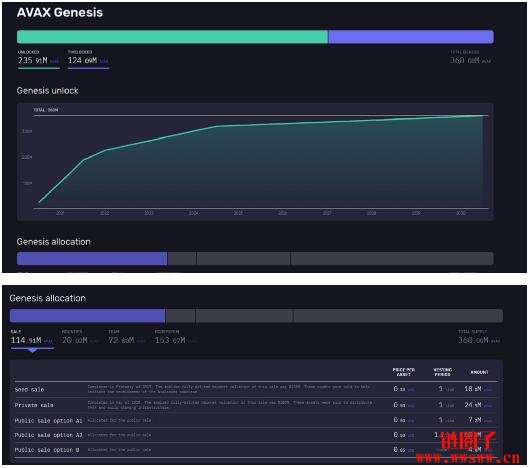Select the Public sale option A1 row label
The image size is (529, 468).
(48, 420)
